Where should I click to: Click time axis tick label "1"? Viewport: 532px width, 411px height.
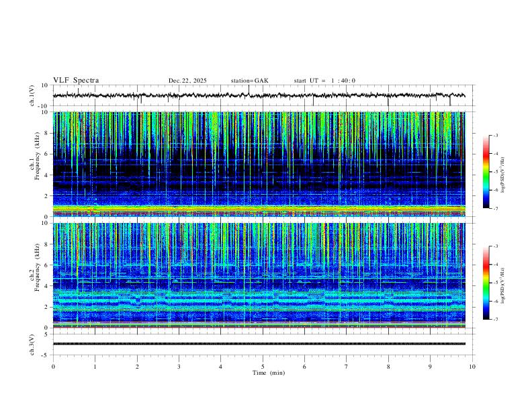point(95,367)
